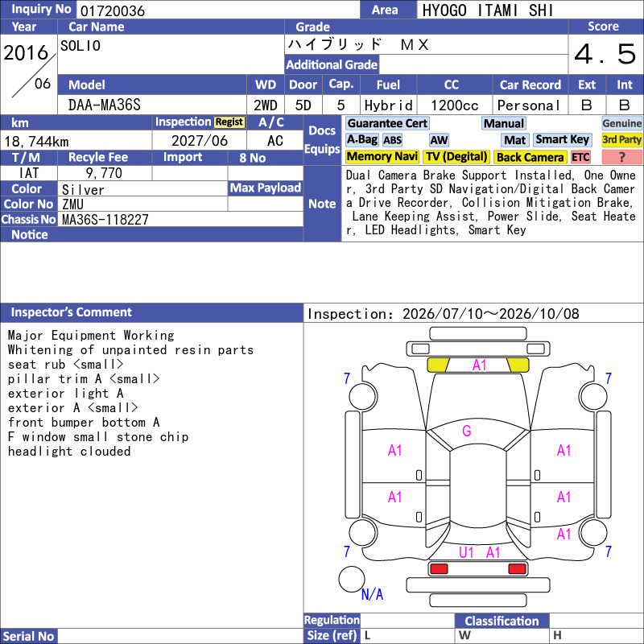Click the N/A spare tire label
The height and width of the screenshot is (644, 644).
(372, 594)
